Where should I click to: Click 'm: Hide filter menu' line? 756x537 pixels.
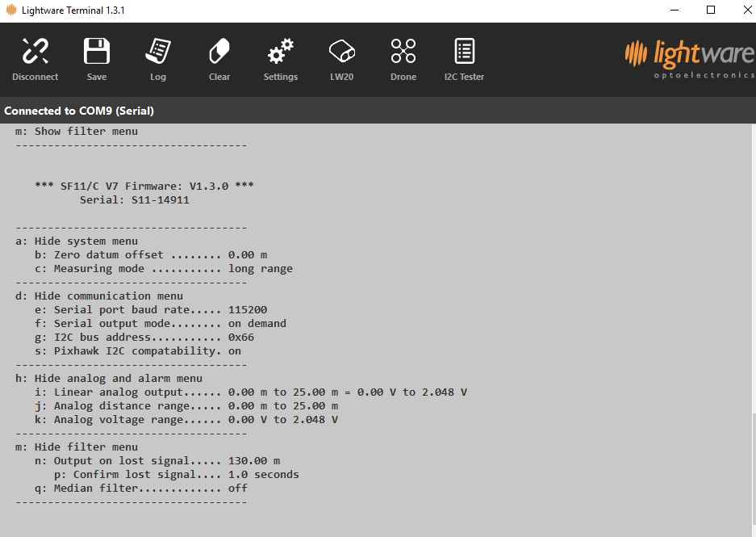click(76, 447)
